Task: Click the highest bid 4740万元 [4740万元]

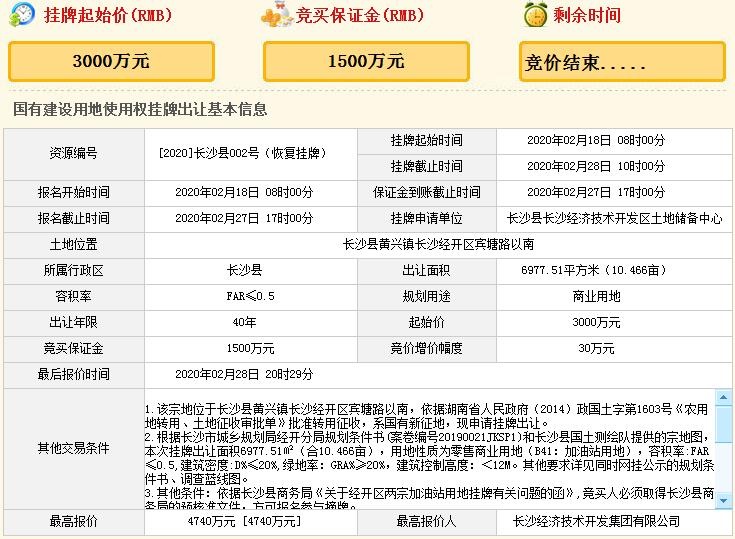Action: (244, 521)
